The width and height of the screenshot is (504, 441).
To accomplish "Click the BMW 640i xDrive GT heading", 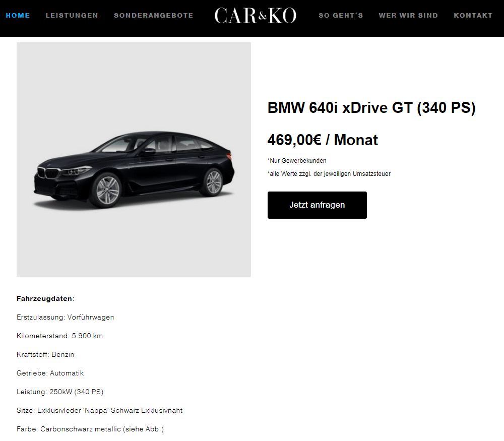I will coord(371,108).
